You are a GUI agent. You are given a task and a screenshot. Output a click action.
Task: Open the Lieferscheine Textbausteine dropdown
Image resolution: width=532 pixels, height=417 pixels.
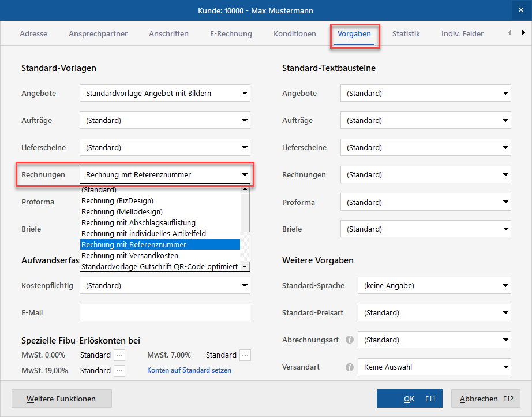pos(505,148)
